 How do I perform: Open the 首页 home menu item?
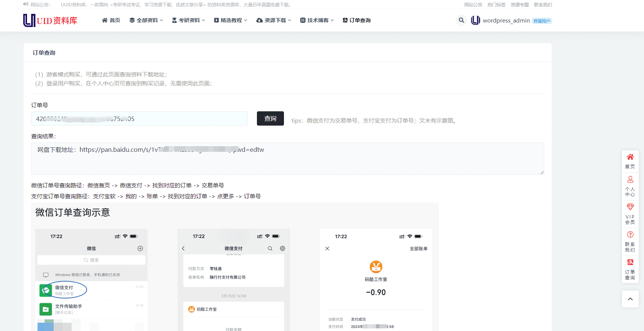point(111,20)
